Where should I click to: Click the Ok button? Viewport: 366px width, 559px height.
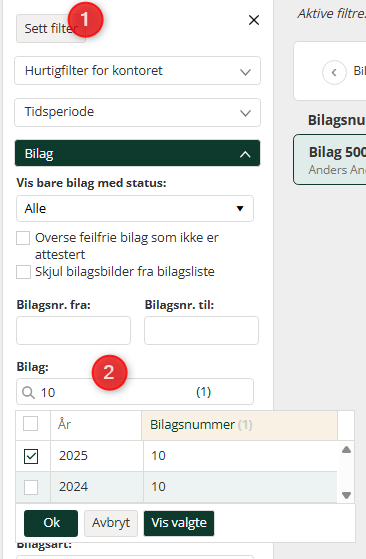pyautogui.click(x=51, y=523)
